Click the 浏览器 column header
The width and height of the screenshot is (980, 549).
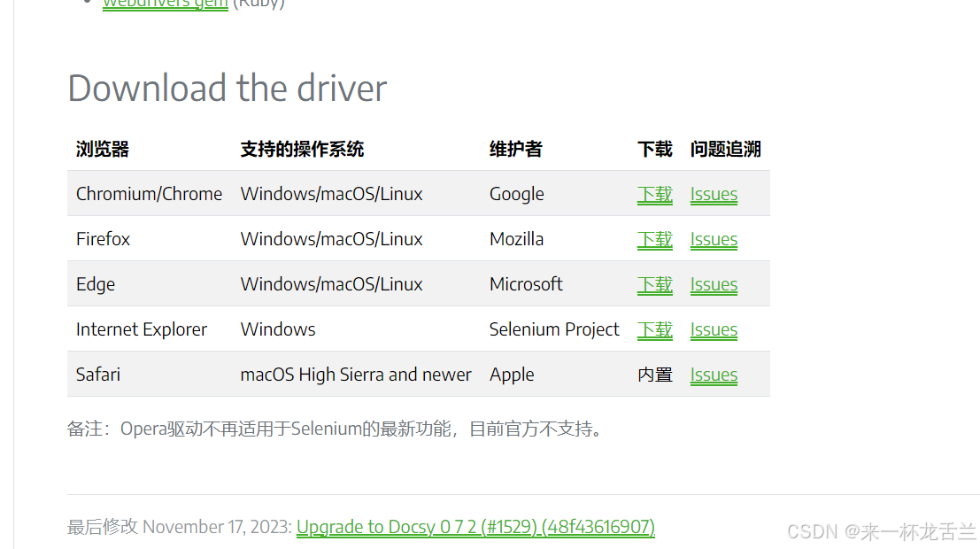(x=103, y=149)
